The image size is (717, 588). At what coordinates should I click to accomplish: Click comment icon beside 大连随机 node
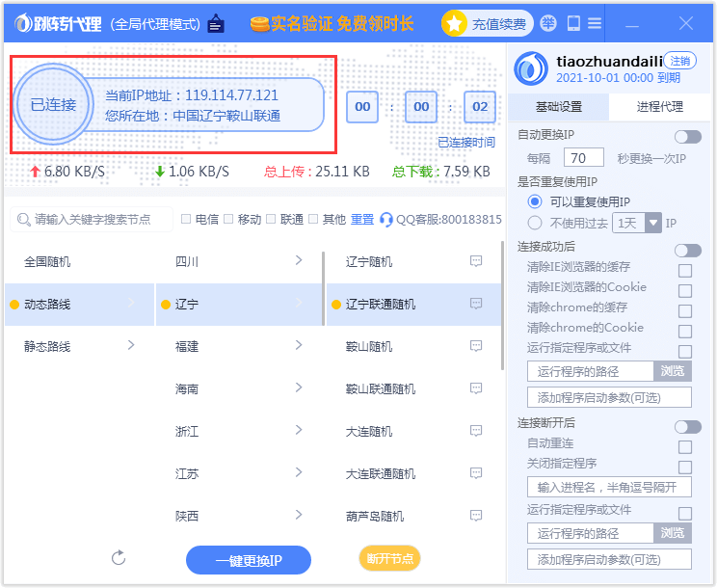tap(475, 431)
